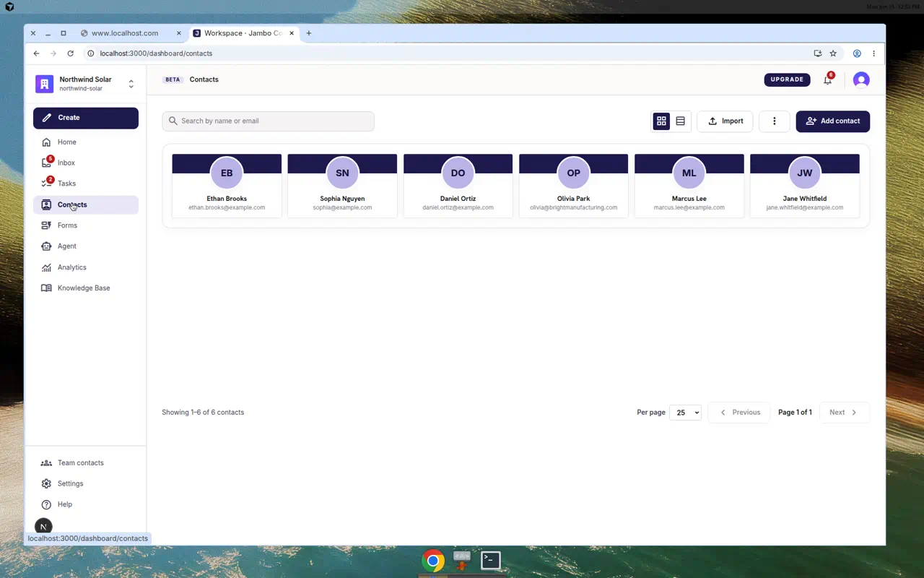Open Help in the sidebar
Image resolution: width=924 pixels, height=578 pixels.
[x=86, y=504]
